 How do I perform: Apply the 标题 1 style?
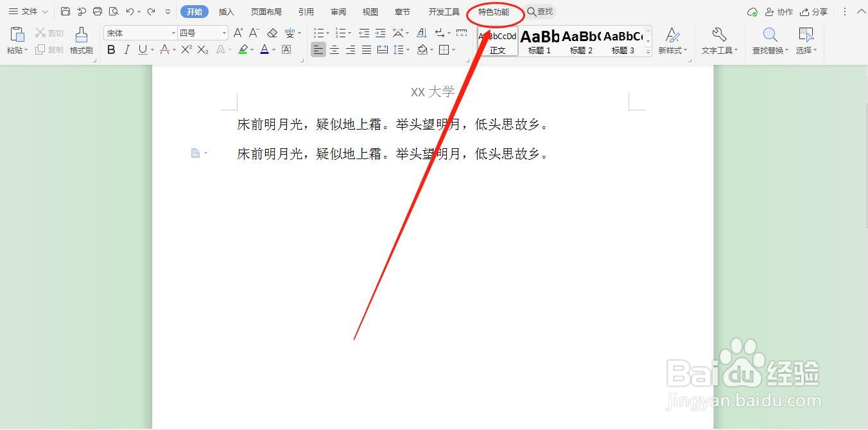539,42
